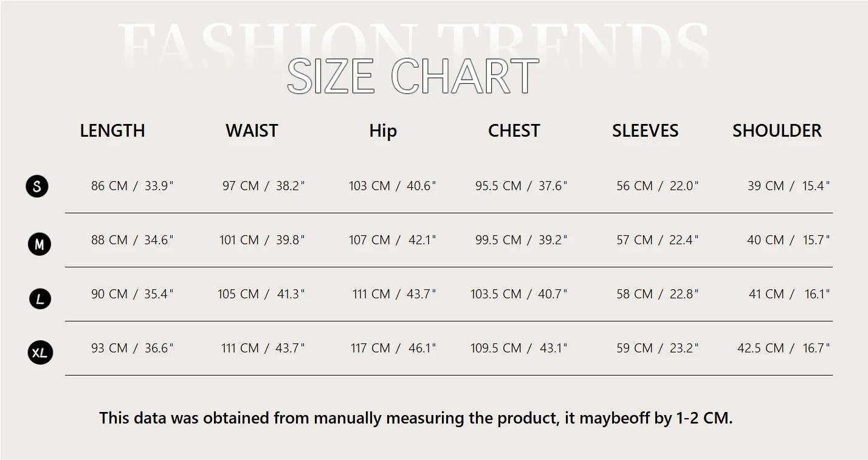Select the SLEEVES column header

pos(645,131)
